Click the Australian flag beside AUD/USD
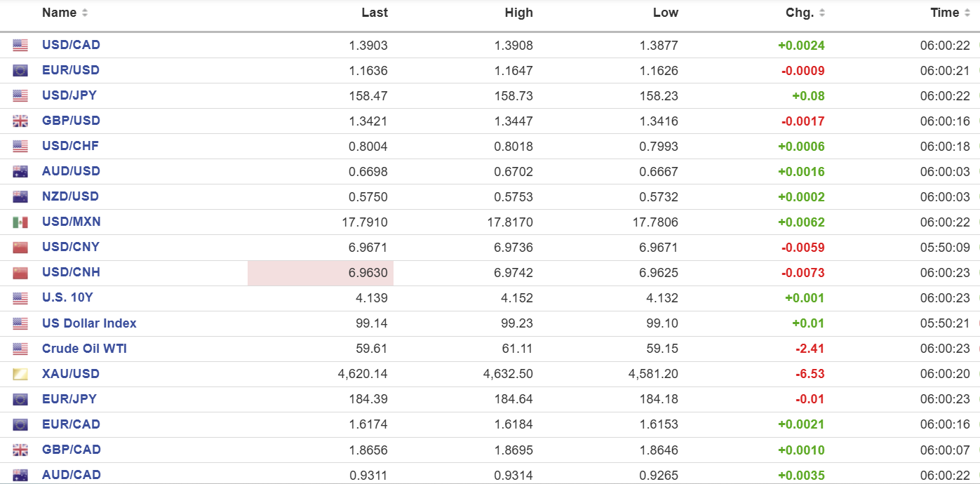This screenshot has height=484, width=980. pyautogui.click(x=20, y=172)
